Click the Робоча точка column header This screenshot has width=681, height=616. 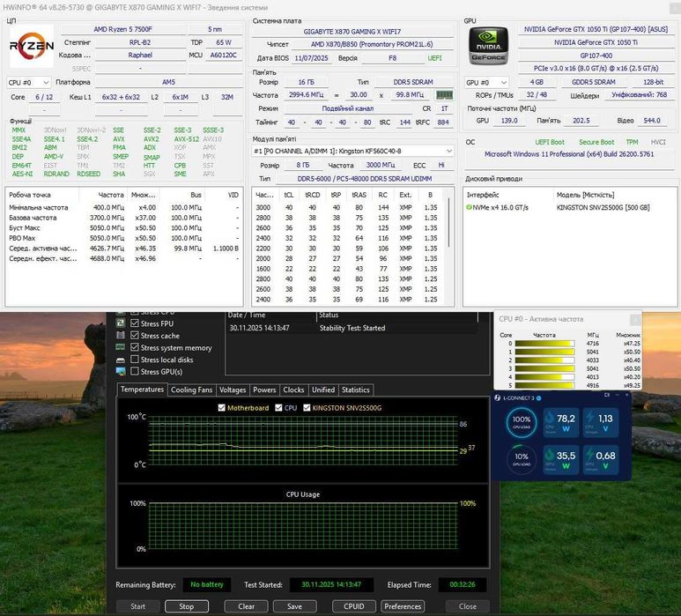click(x=41, y=195)
